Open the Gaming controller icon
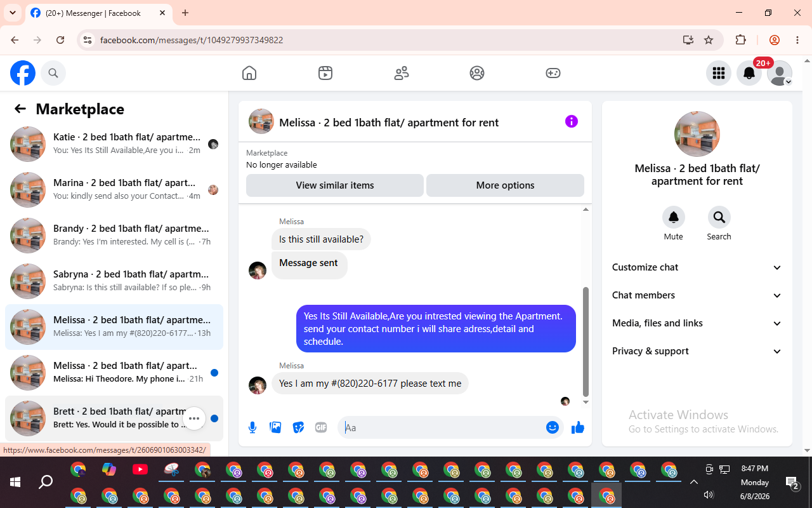Viewport: 812px width, 508px height. (553, 73)
